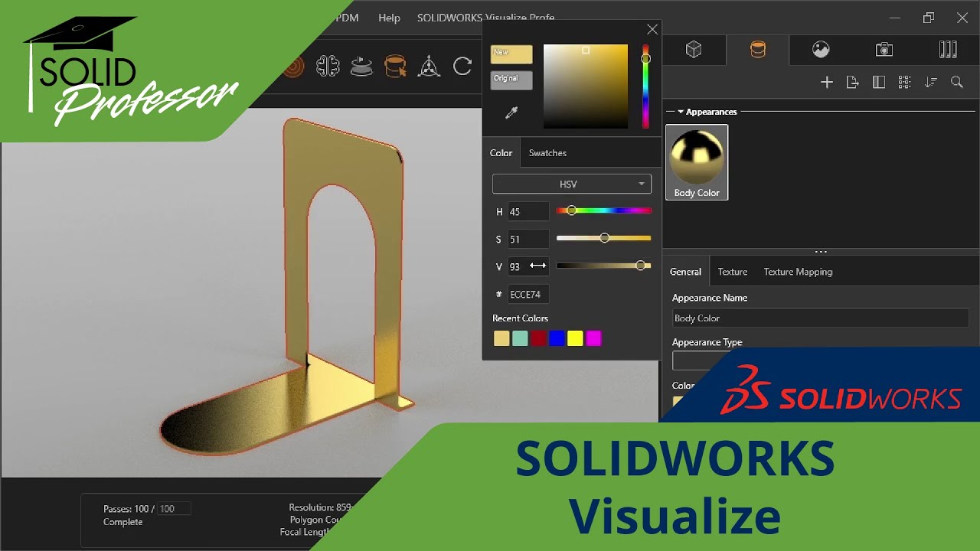Click the vertical hue strip
The height and width of the screenshot is (551, 980).
[x=645, y=86]
